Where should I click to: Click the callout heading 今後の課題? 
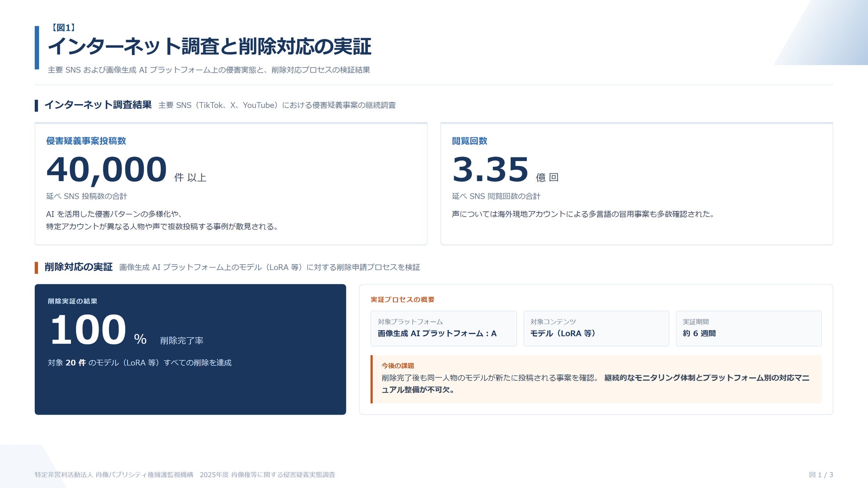click(397, 366)
